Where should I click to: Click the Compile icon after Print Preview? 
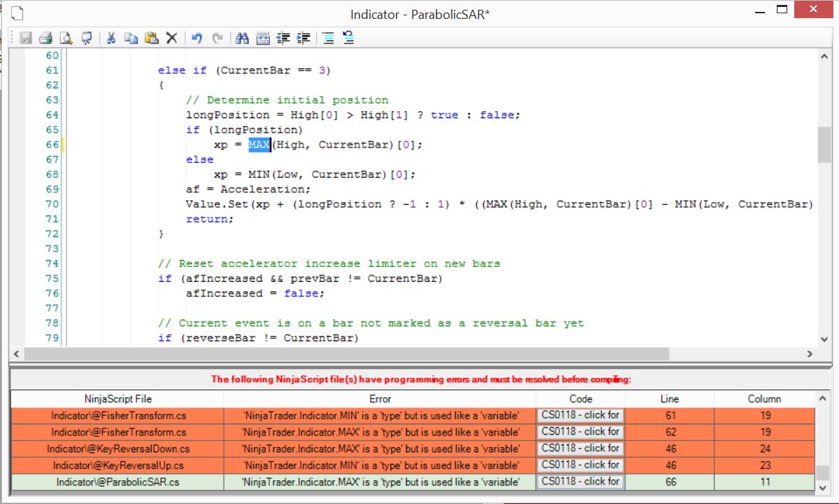click(x=87, y=38)
